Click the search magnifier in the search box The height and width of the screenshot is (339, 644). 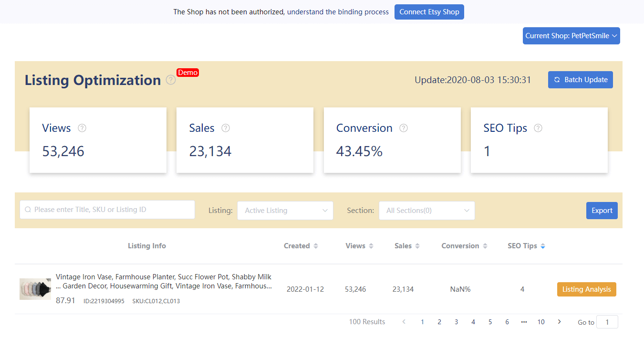tap(28, 210)
